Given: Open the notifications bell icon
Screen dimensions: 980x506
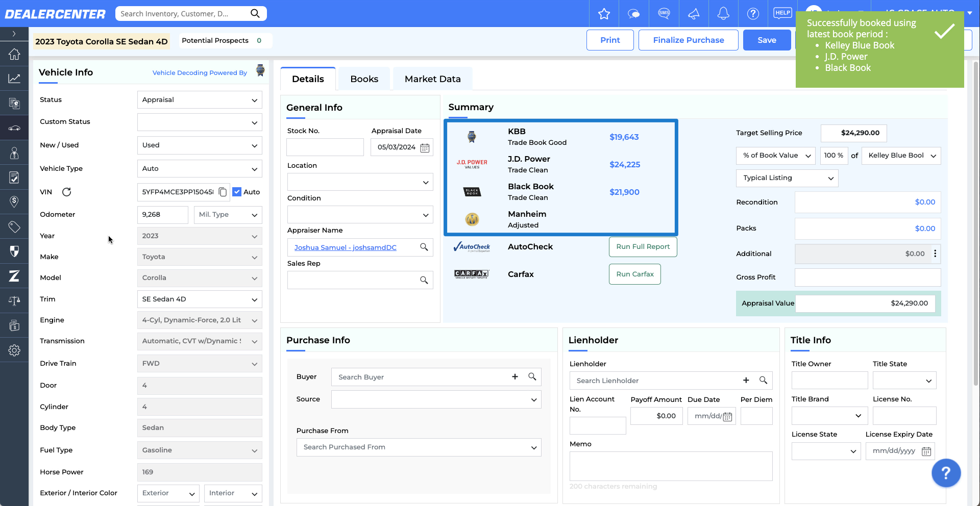Looking at the screenshot, I should [723, 14].
